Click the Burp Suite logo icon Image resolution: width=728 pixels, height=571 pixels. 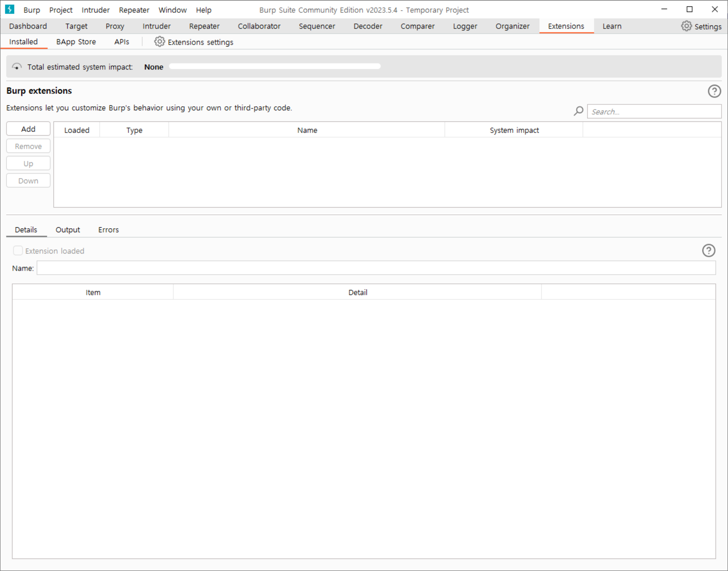[10, 9]
